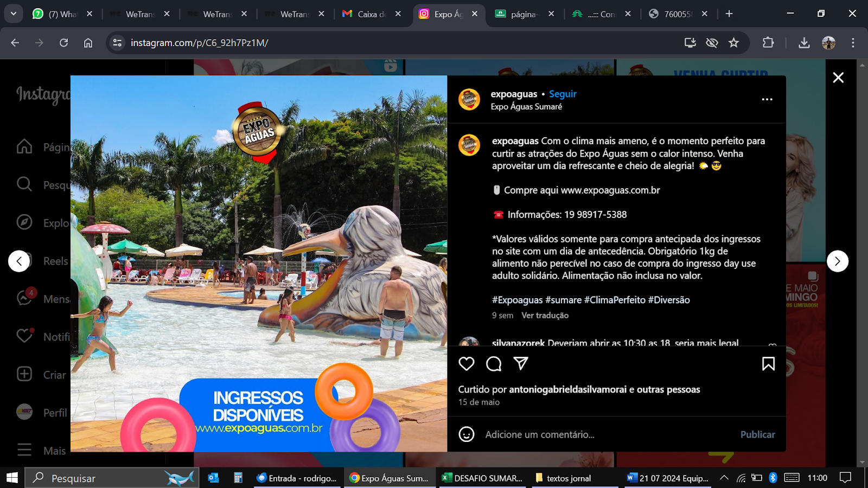Go to the next post arrow

pos(838,261)
